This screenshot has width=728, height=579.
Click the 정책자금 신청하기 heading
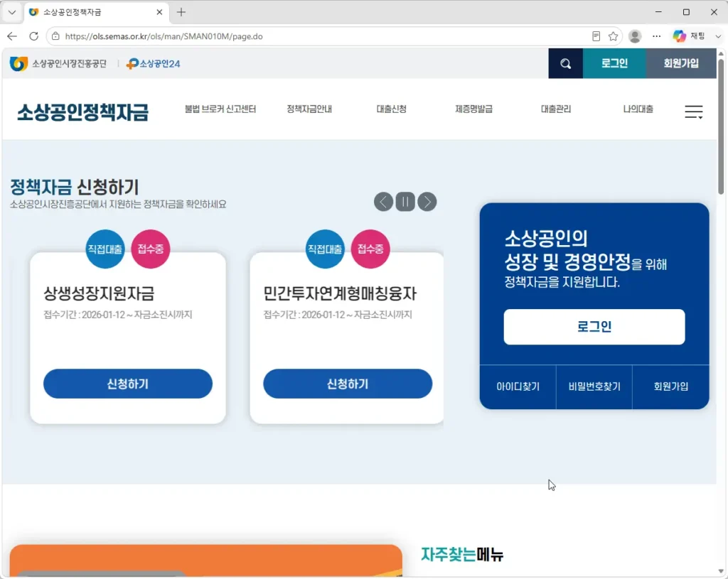pyautogui.click(x=74, y=187)
